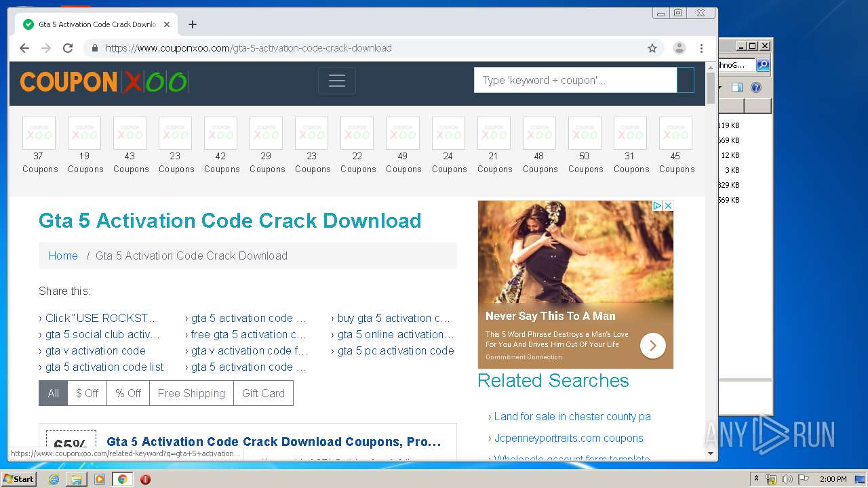Click the CouponXoo logo

click(104, 82)
